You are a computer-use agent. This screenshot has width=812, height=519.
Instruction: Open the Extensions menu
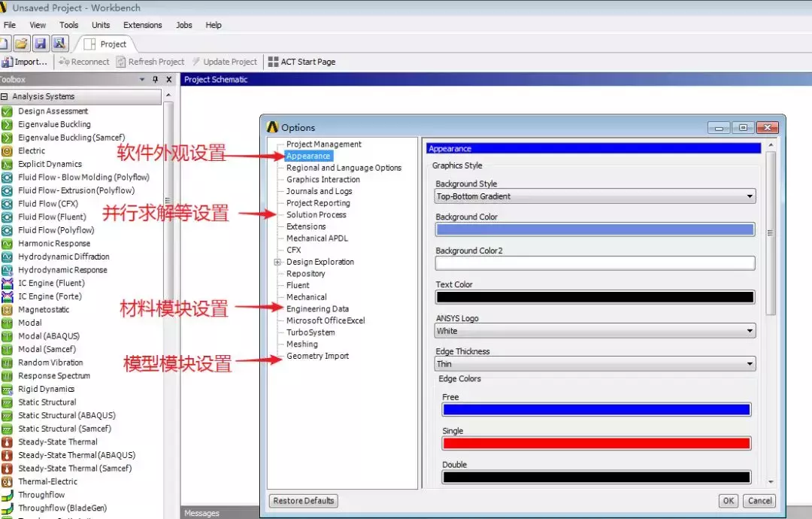[142, 25]
